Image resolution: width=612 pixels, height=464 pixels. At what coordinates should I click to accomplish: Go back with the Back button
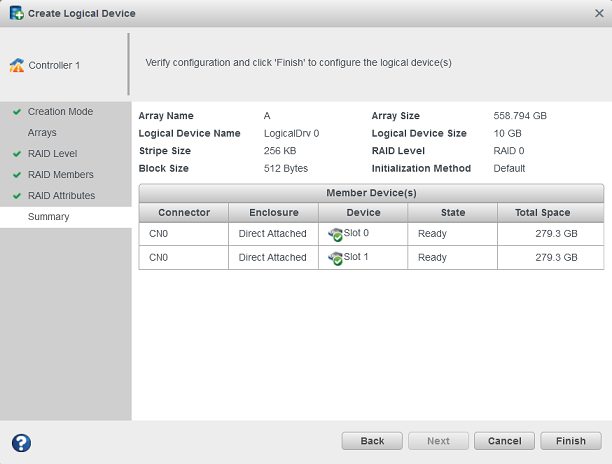pyautogui.click(x=372, y=441)
